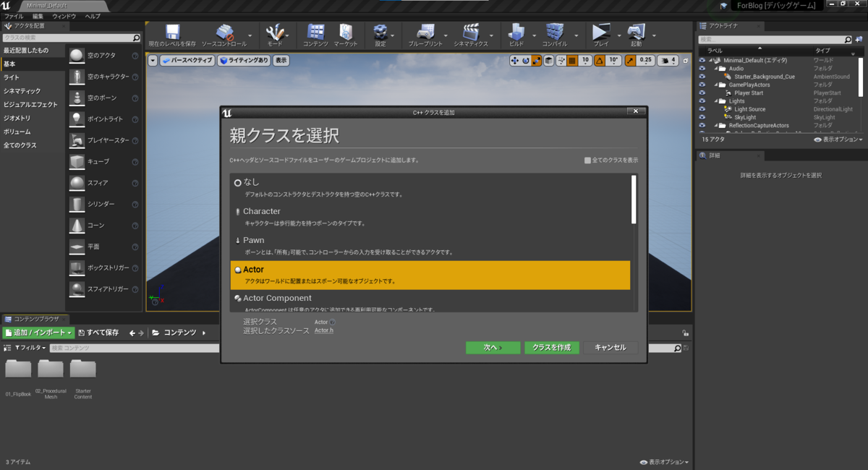Open the Perspective (パースペクティブ) view dropdown
Image resolution: width=868 pixels, height=470 pixels.
click(187, 61)
